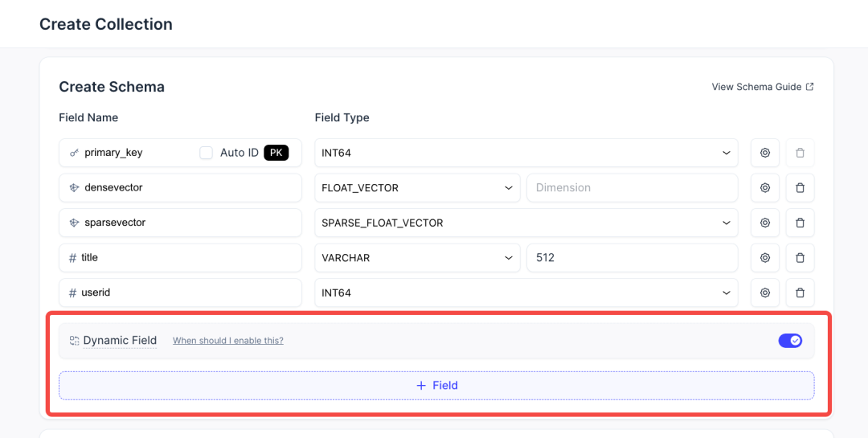Viewport: 868px width, 438px height.
Task: Change the VARCHAR field type dropdown
Action: 416,258
